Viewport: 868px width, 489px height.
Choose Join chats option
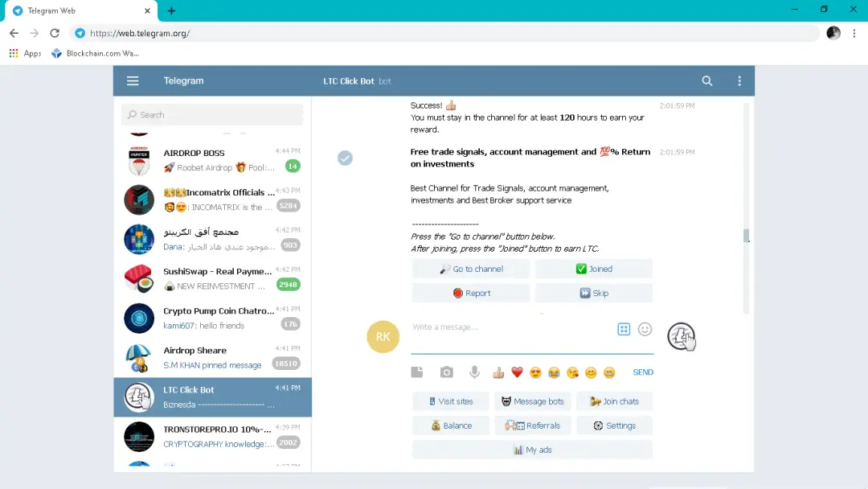pyautogui.click(x=615, y=401)
